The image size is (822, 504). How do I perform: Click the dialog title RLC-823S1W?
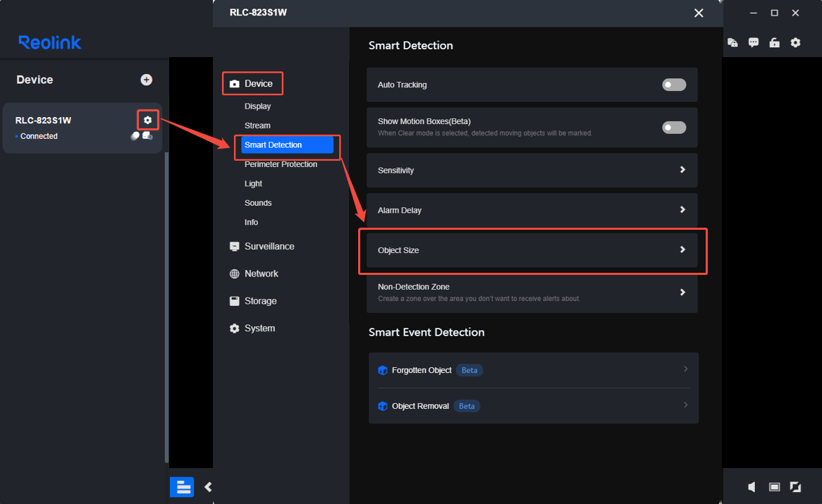point(258,13)
